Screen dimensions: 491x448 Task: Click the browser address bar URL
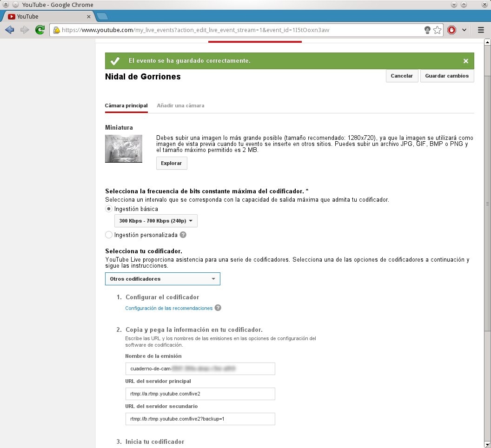pos(195,30)
